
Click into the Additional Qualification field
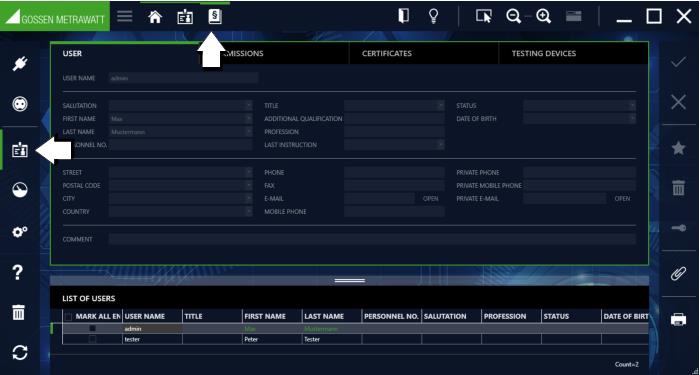point(394,119)
